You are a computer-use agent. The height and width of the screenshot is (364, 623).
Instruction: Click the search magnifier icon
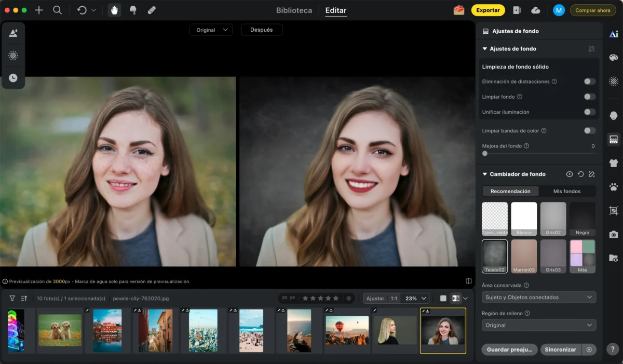[58, 10]
